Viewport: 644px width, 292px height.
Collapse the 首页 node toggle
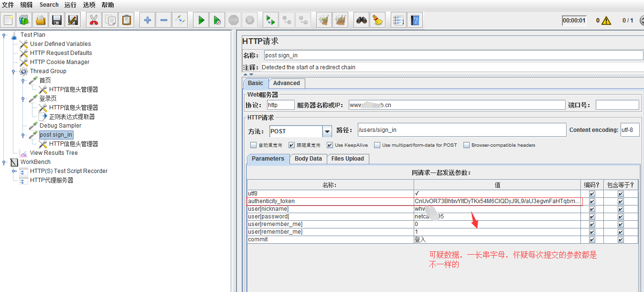click(23, 80)
